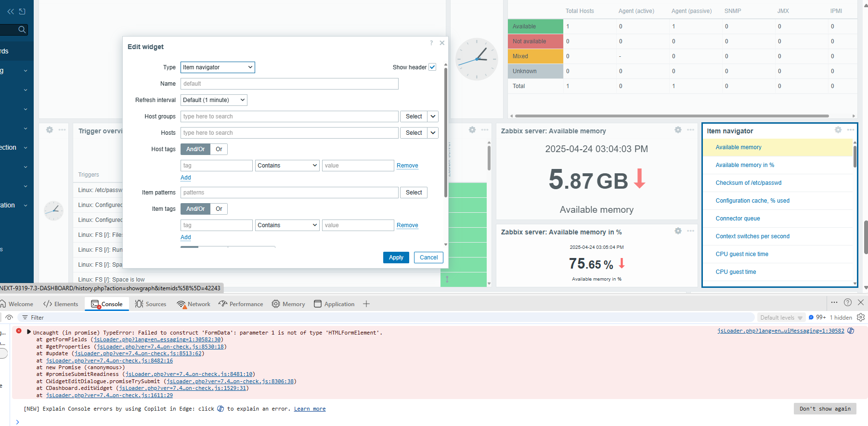Click Add link under Host tags

186,178
